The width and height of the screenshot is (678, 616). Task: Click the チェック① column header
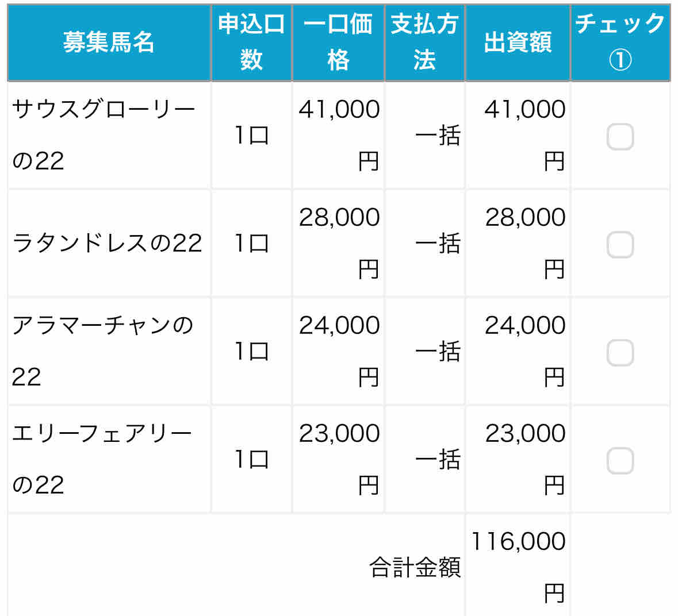tap(620, 43)
